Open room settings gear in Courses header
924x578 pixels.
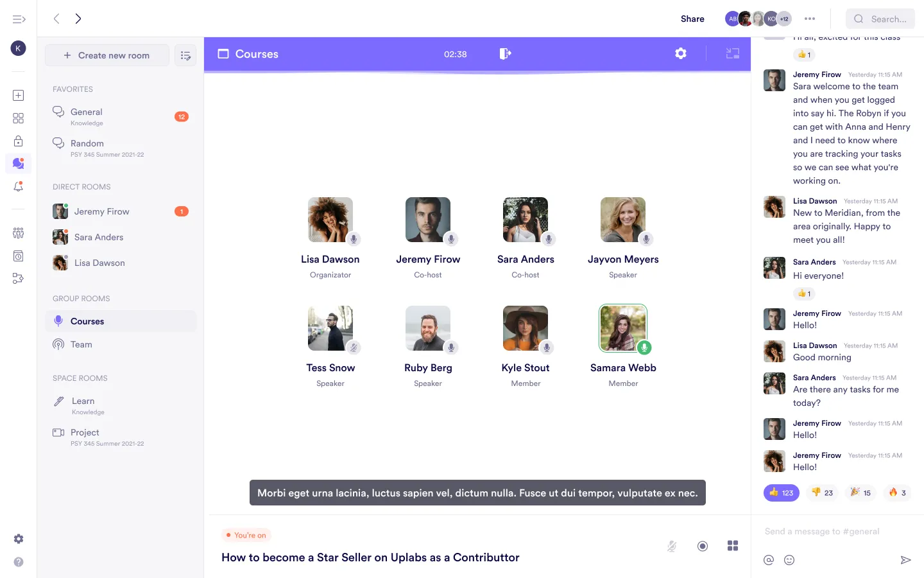[x=681, y=54]
